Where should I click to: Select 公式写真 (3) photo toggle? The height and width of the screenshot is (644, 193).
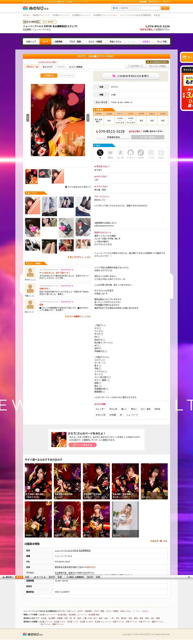[49, 76]
